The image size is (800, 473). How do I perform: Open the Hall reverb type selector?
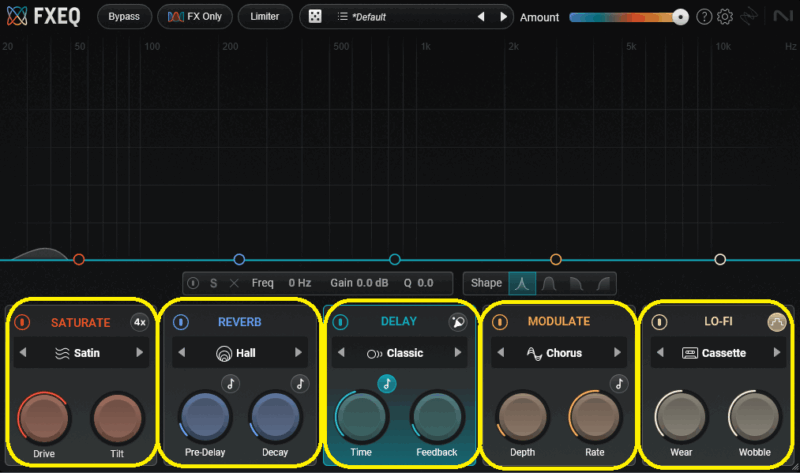[x=239, y=353]
